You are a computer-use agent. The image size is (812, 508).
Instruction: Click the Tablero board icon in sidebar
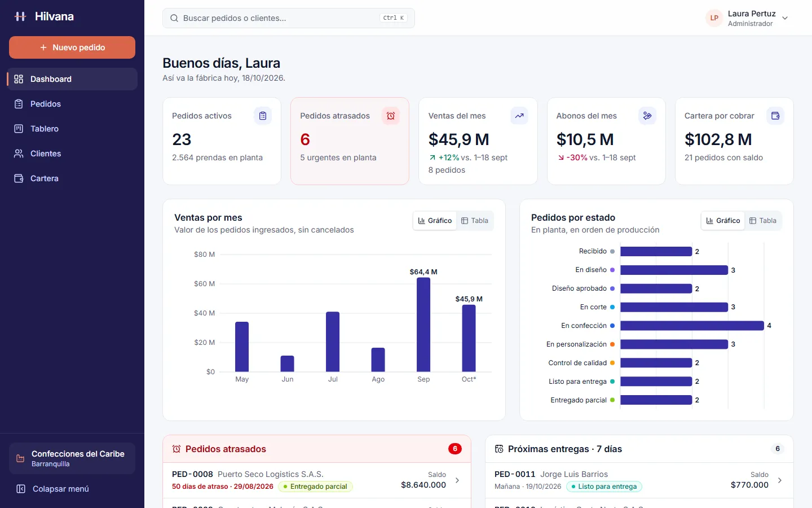point(19,129)
